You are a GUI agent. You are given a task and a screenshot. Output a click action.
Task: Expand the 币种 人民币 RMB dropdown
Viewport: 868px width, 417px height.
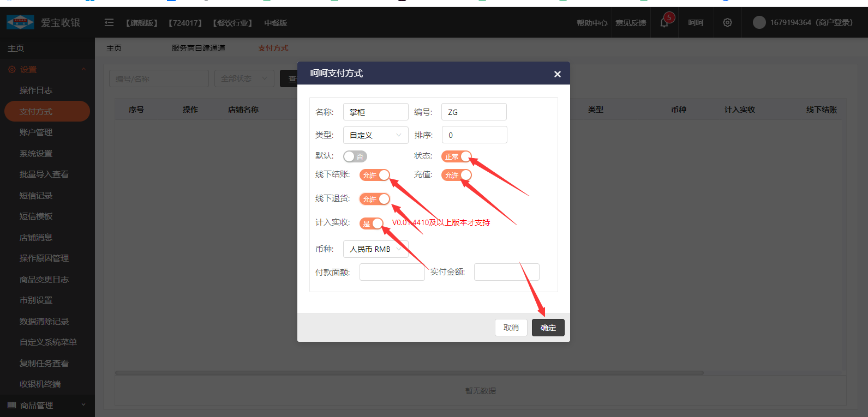(375, 249)
